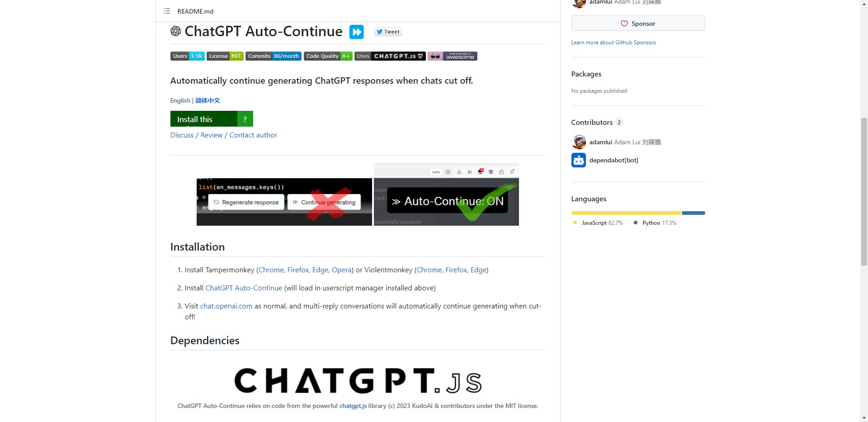Open Violentmonkey Firefox link
The width and height of the screenshot is (868, 422).
point(457,270)
